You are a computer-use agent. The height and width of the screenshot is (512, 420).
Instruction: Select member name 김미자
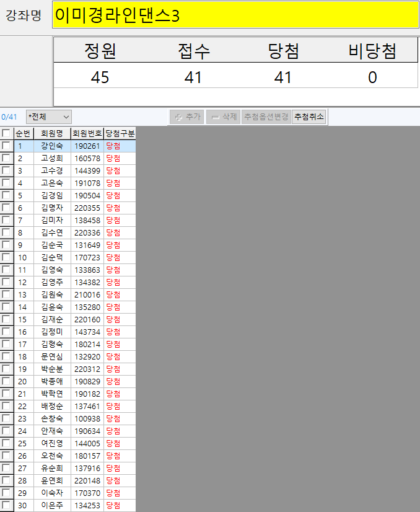click(x=52, y=221)
